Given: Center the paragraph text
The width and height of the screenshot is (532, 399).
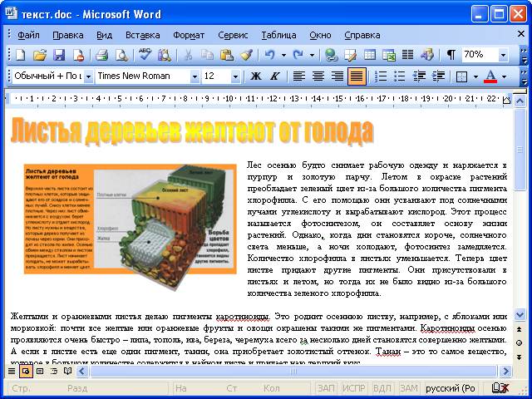Looking at the screenshot, I should point(318,76).
